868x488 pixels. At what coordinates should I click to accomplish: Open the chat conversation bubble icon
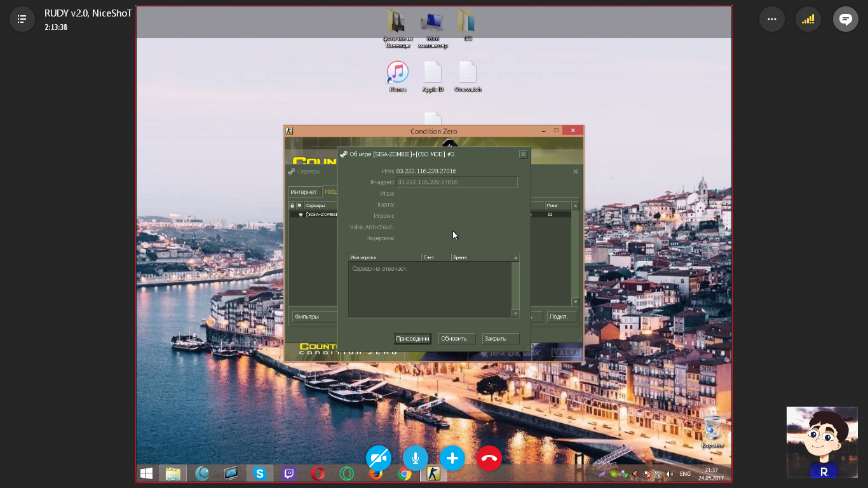tap(845, 19)
